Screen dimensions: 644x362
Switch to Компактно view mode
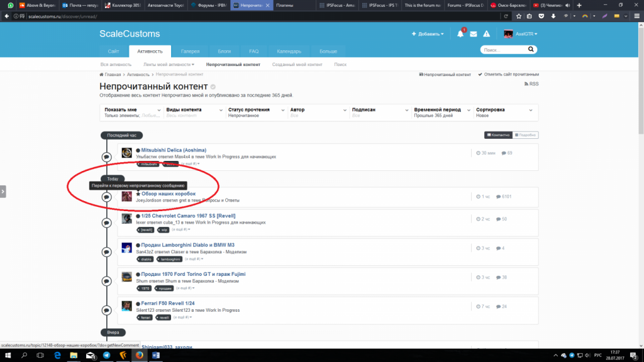coord(498,134)
